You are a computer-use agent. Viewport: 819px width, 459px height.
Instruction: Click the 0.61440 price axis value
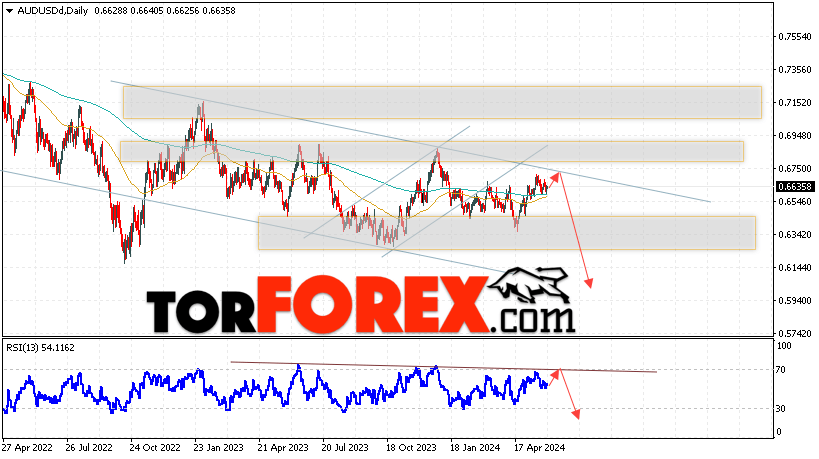(794, 267)
